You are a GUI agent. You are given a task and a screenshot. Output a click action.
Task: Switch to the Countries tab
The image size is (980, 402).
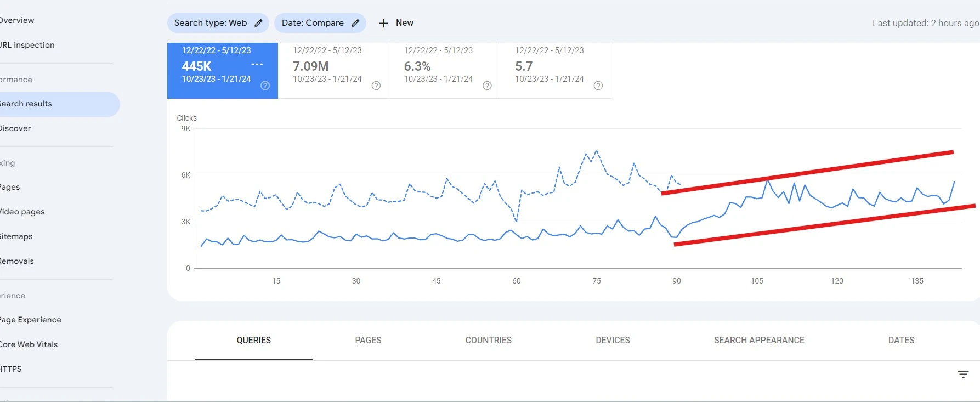[488, 340]
